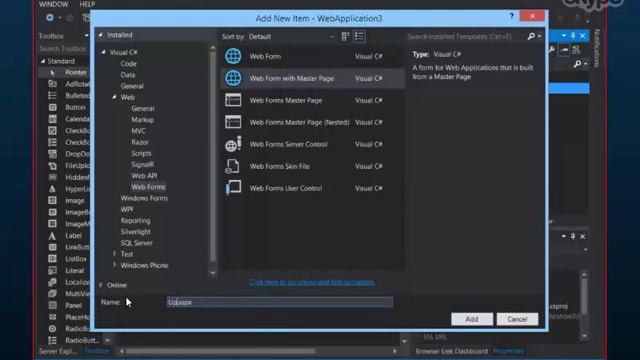Click the Add button
The image size is (640, 360).
click(x=472, y=319)
